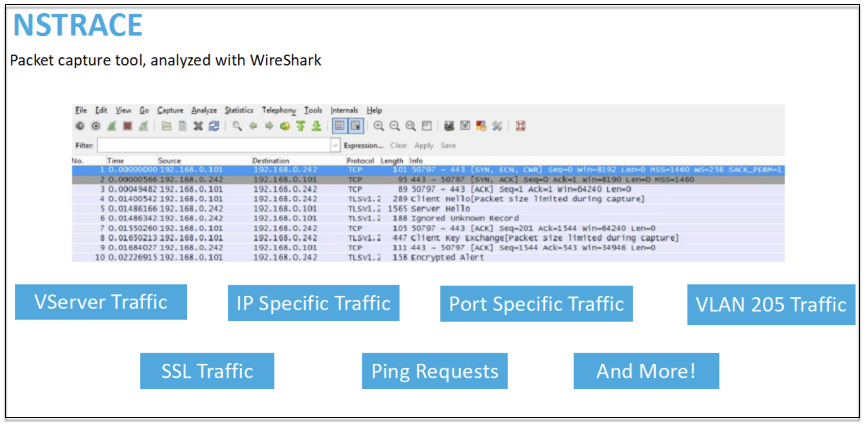Select packet 4 Client Hello row

(x=428, y=199)
